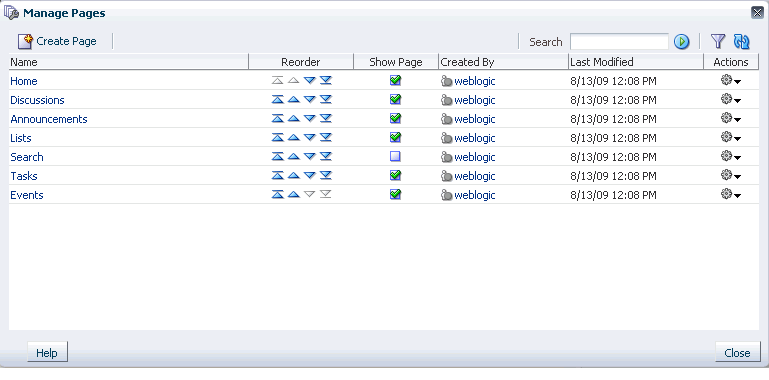Move Tasks page down one position
The width and height of the screenshot is (769, 380).
[x=309, y=176]
